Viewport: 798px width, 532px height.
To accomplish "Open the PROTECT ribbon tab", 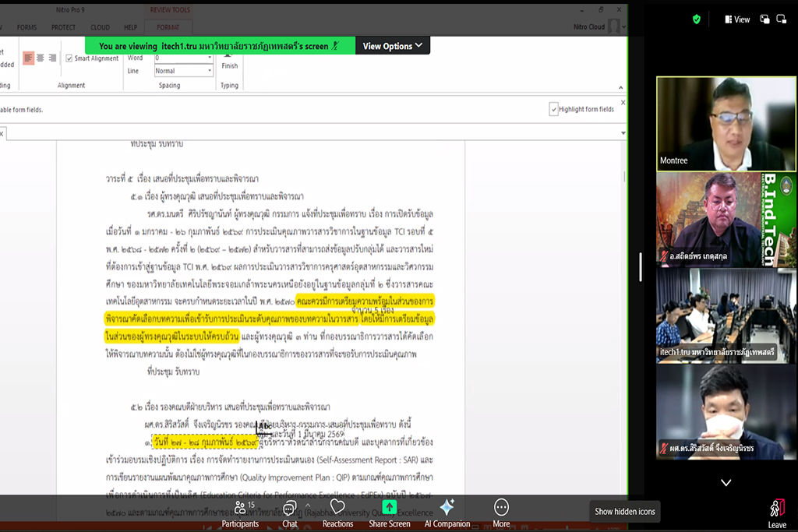I will tap(64, 27).
